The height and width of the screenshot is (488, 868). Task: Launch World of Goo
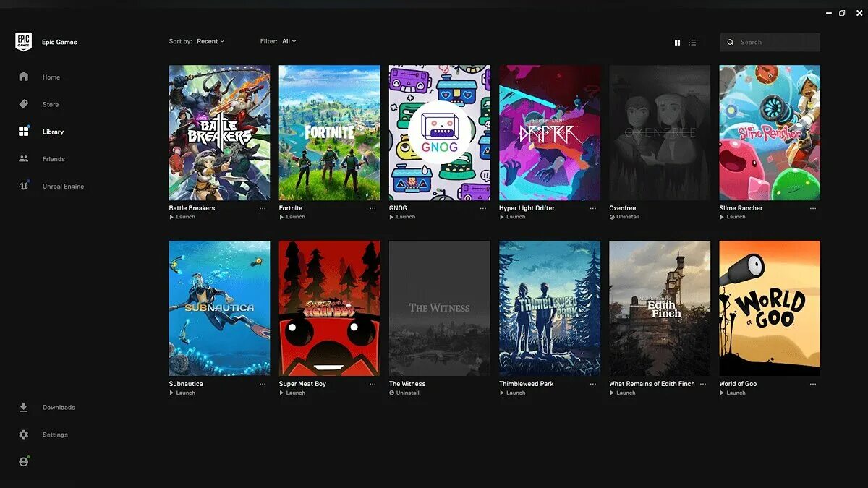732,393
